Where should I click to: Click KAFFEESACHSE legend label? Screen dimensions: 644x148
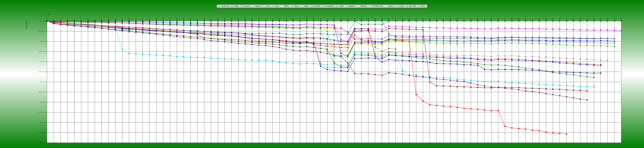[x=377, y=6]
